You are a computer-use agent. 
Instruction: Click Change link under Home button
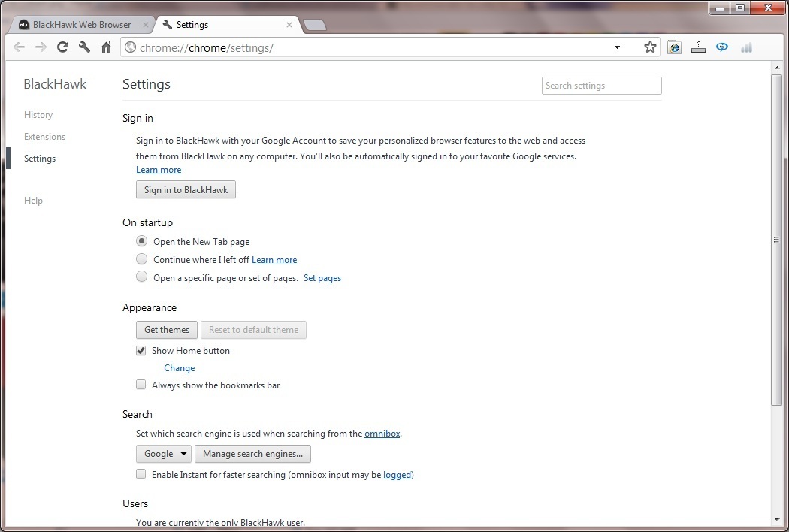click(x=179, y=368)
